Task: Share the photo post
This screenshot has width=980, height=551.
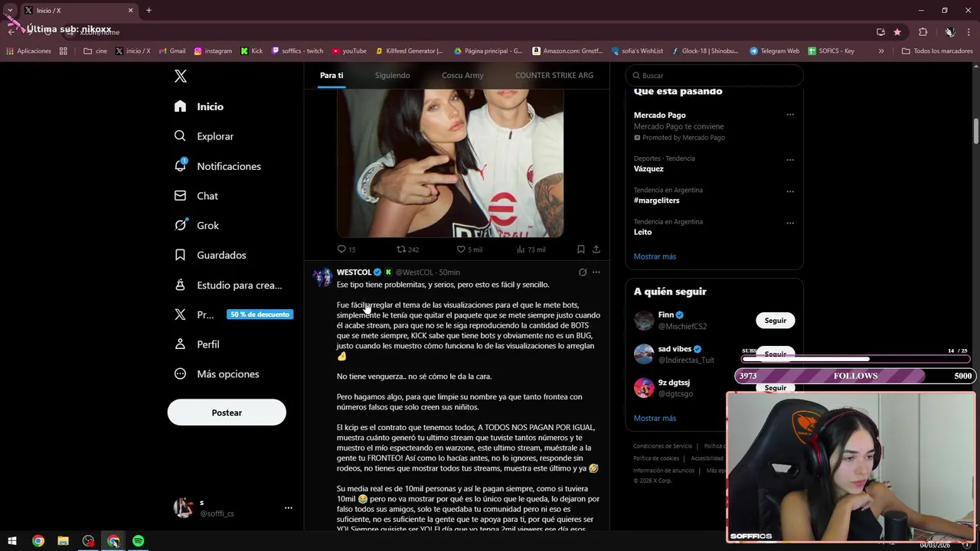Action: (596, 249)
